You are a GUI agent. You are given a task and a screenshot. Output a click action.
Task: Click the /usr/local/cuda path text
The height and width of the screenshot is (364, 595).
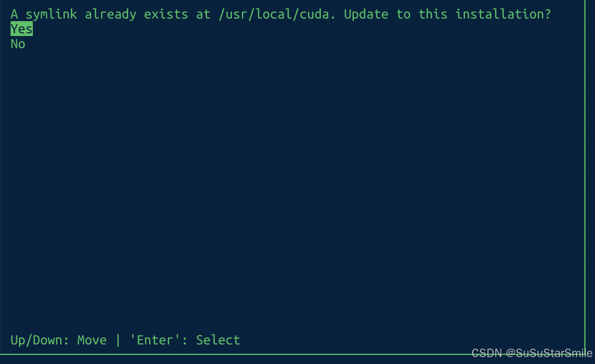(275, 14)
